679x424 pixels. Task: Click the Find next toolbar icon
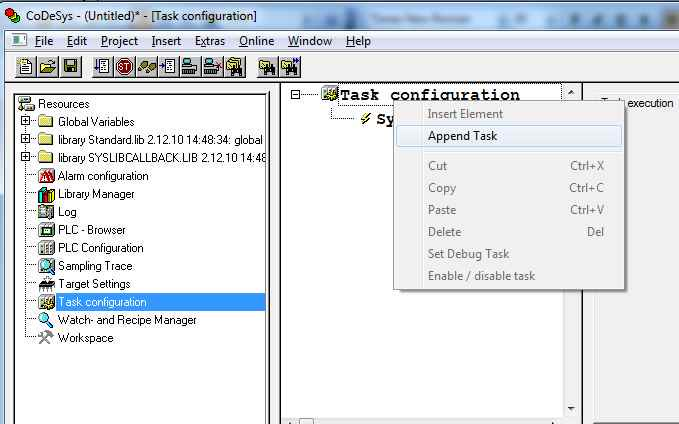(x=290, y=67)
